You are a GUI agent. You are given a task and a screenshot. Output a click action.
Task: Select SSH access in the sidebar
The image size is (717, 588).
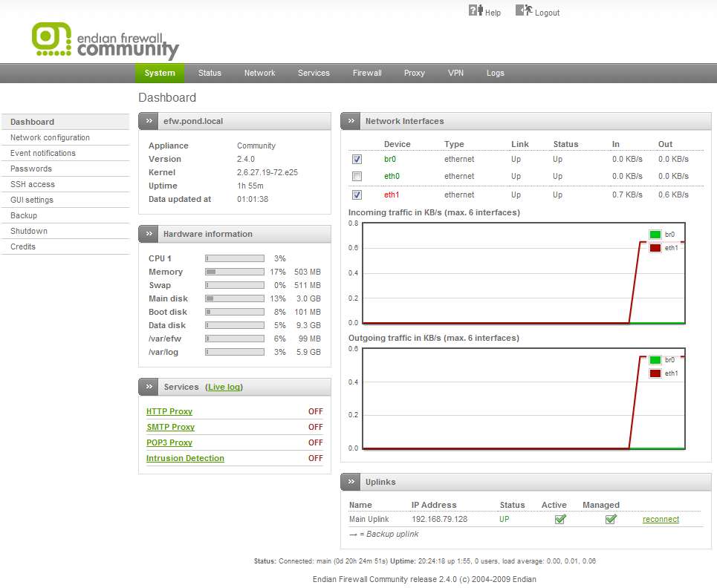[x=33, y=184]
